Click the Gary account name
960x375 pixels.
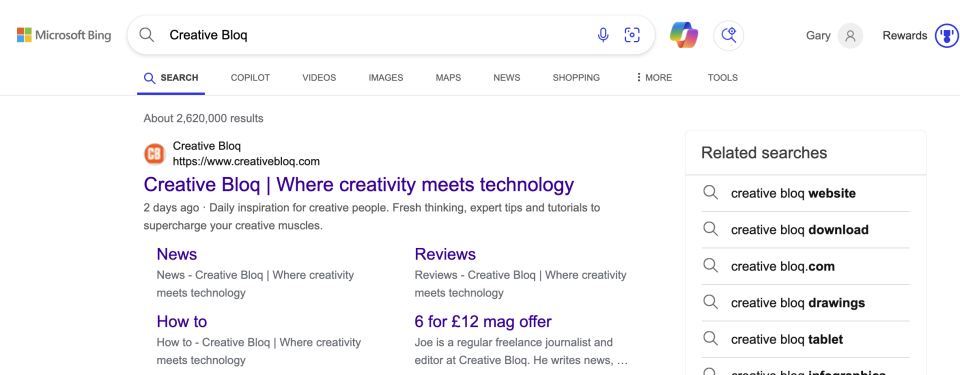818,36
